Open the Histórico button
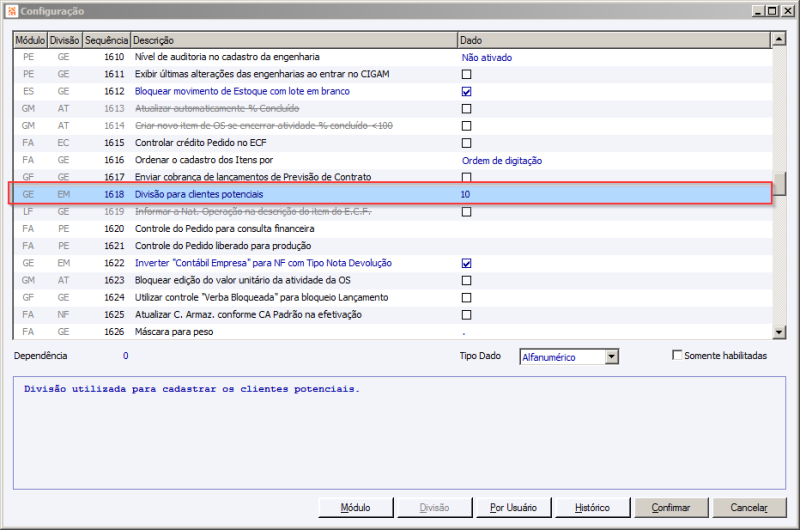 click(592, 508)
